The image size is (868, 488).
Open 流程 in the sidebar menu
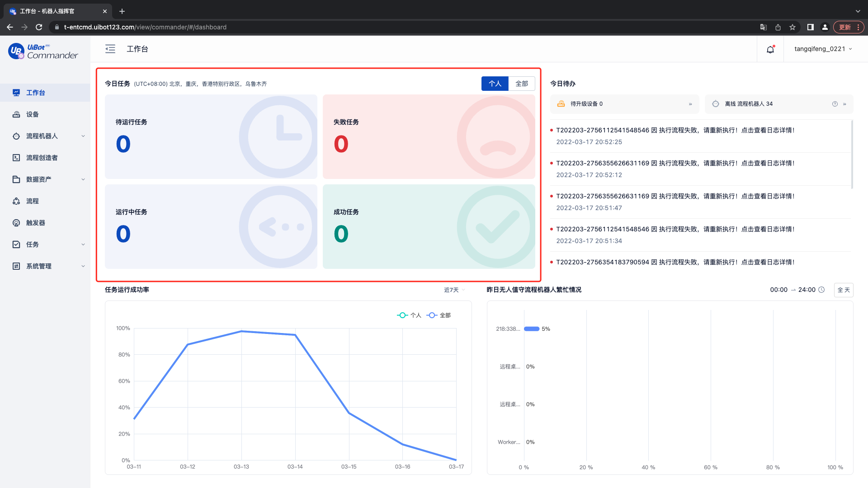[x=45, y=201]
